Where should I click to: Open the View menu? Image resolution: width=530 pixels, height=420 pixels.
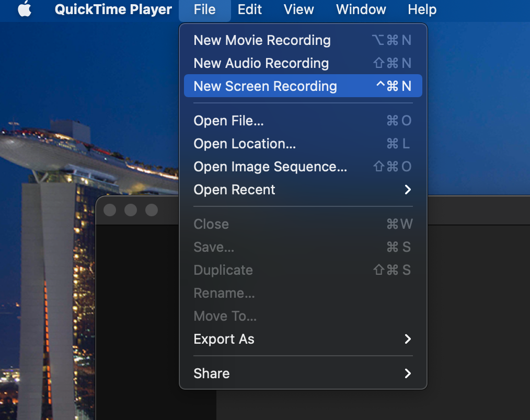pos(298,9)
